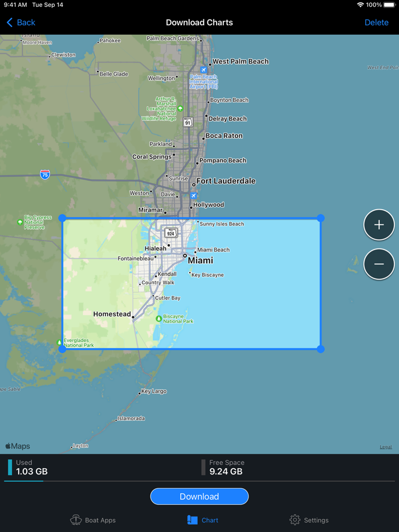Image resolution: width=399 pixels, height=532 pixels.
Task: Start the chart Download
Action: click(x=199, y=496)
